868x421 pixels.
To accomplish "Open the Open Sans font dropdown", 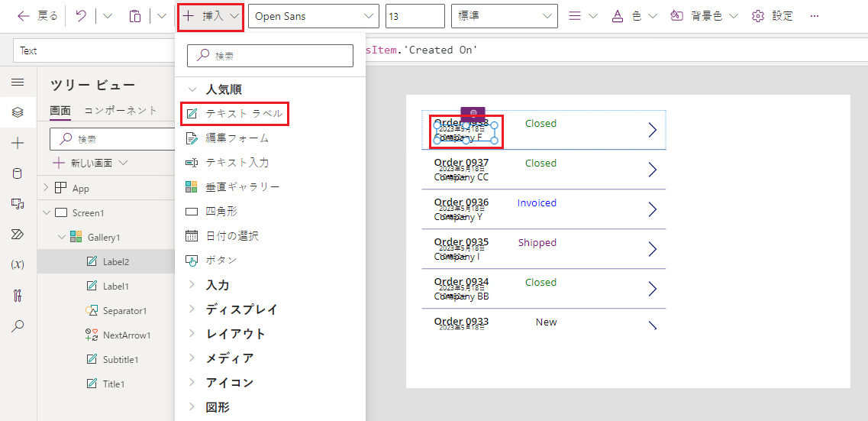I will tap(314, 16).
